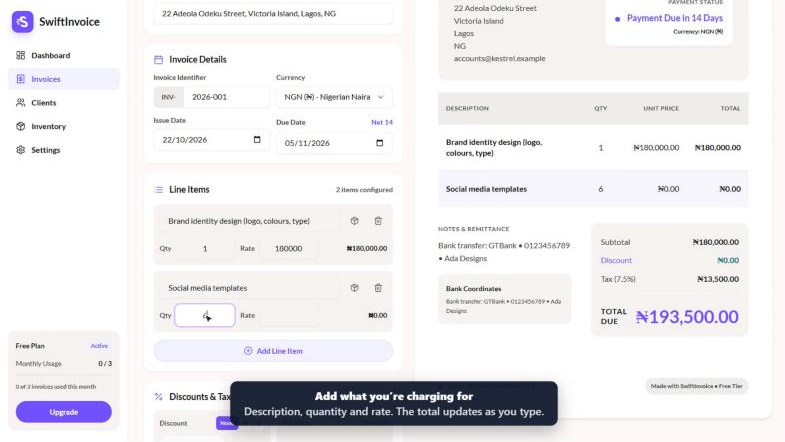Screen dimensions: 785x442
Task: Click the plus icon in Add Line Item
Action: click(248, 351)
